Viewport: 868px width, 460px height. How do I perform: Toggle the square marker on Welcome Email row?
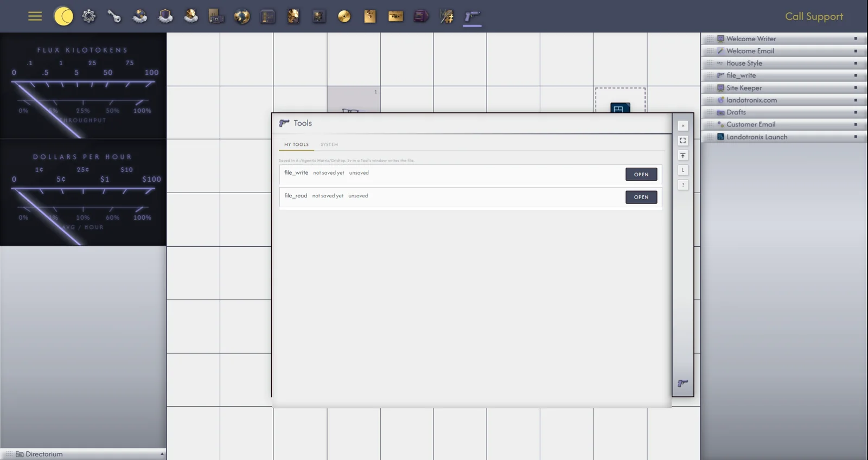pyautogui.click(x=856, y=51)
